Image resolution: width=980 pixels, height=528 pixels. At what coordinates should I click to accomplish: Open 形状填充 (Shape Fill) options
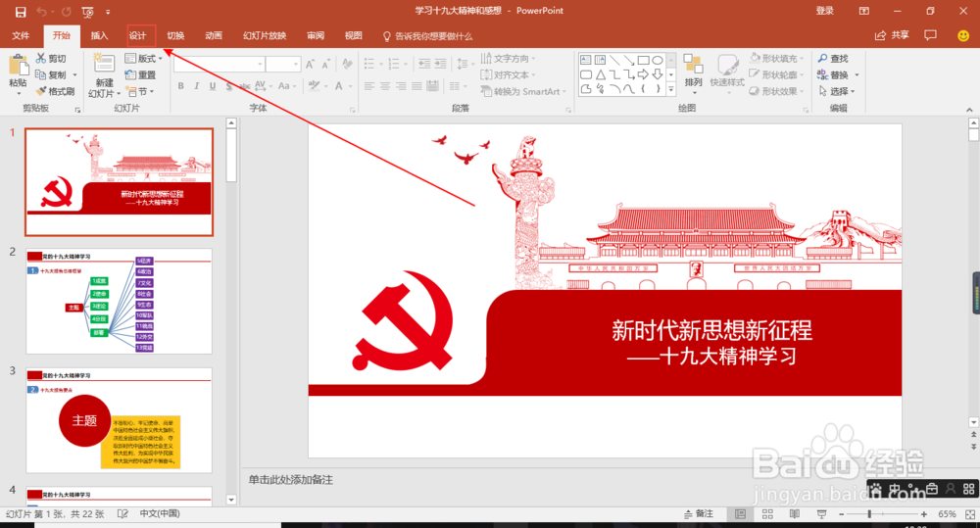(776, 58)
